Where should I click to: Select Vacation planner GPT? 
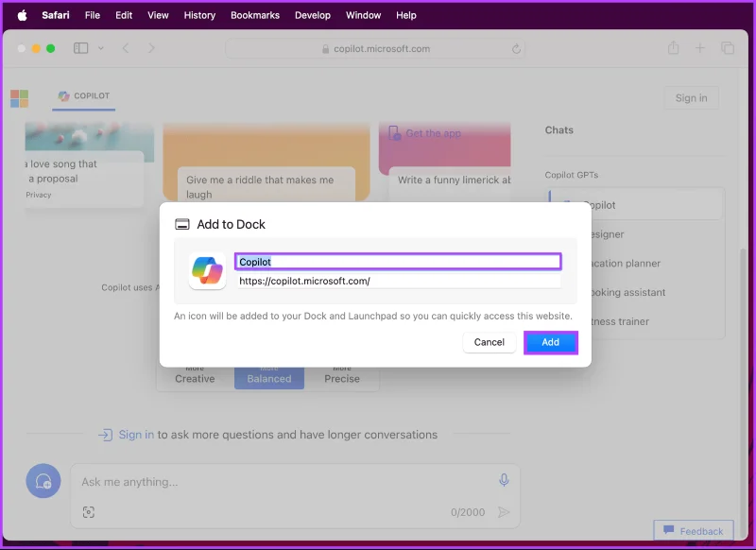pyautogui.click(x=658, y=264)
